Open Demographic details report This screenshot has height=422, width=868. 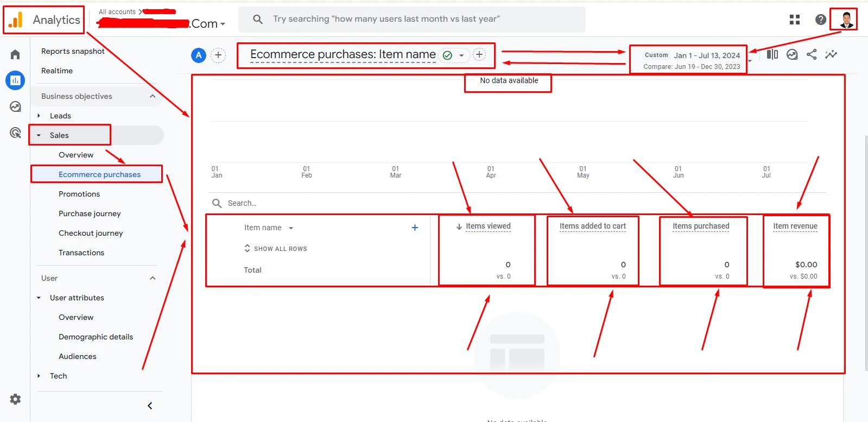(96, 337)
